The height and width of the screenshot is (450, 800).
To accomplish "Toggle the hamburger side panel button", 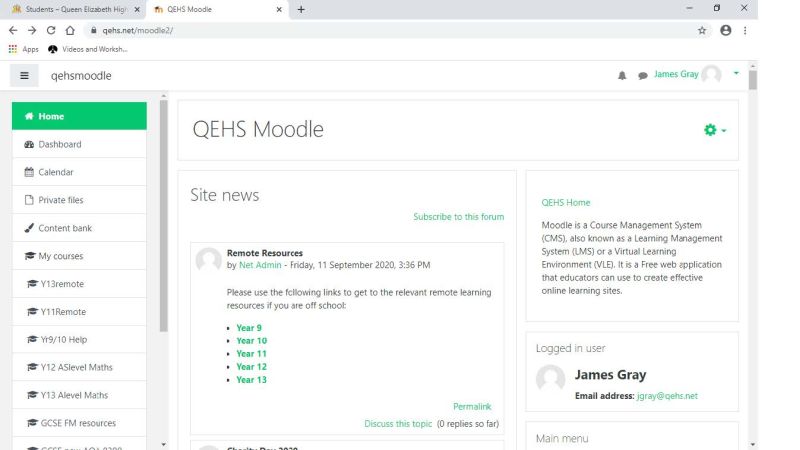I will coord(24,76).
